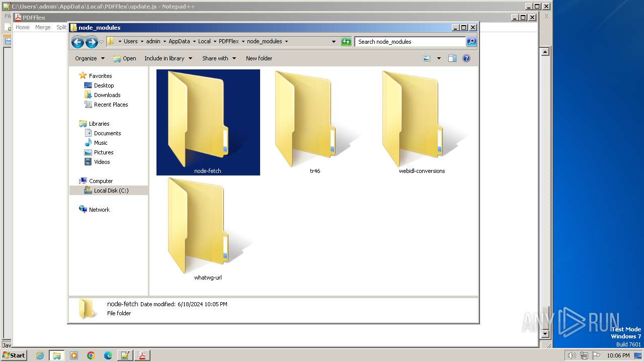Change the view with view icon

pos(427,58)
